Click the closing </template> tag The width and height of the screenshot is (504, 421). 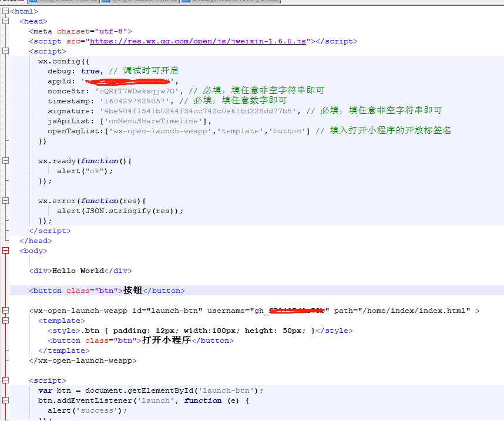64,351
